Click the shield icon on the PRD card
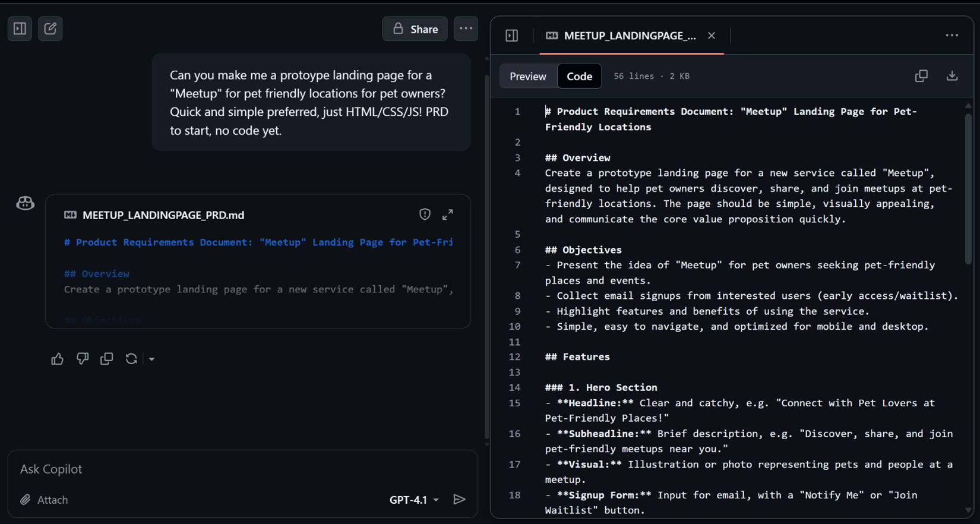 (x=425, y=214)
